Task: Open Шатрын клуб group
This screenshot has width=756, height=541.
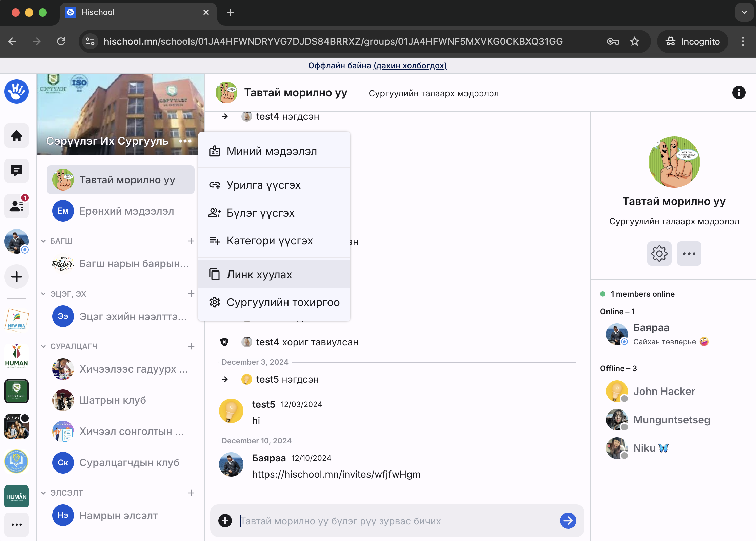Action: [113, 400]
